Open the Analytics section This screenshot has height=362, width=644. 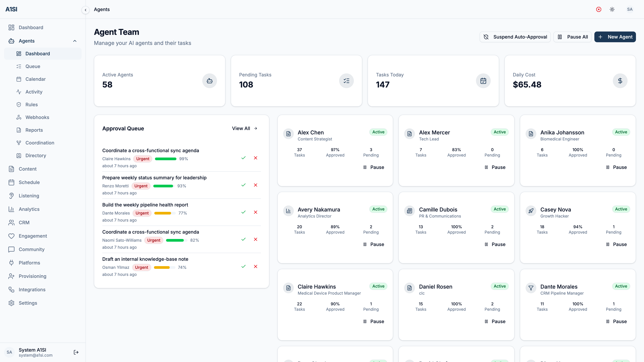pos(42,209)
